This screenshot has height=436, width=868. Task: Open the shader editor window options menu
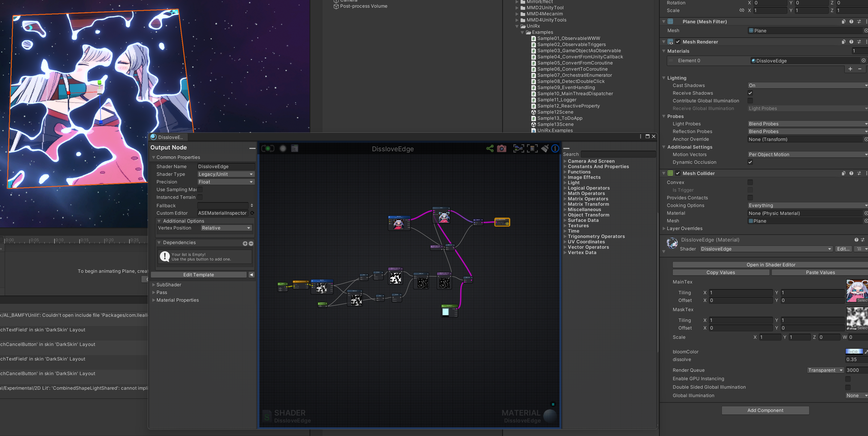click(x=640, y=136)
